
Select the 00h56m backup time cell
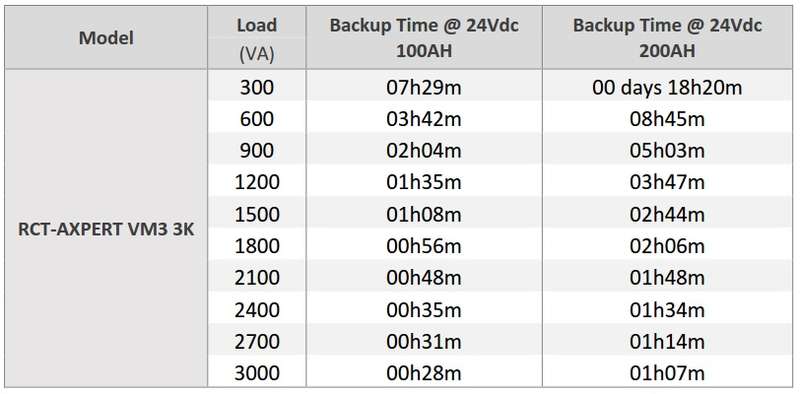pyautogui.click(x=424, y=245)
